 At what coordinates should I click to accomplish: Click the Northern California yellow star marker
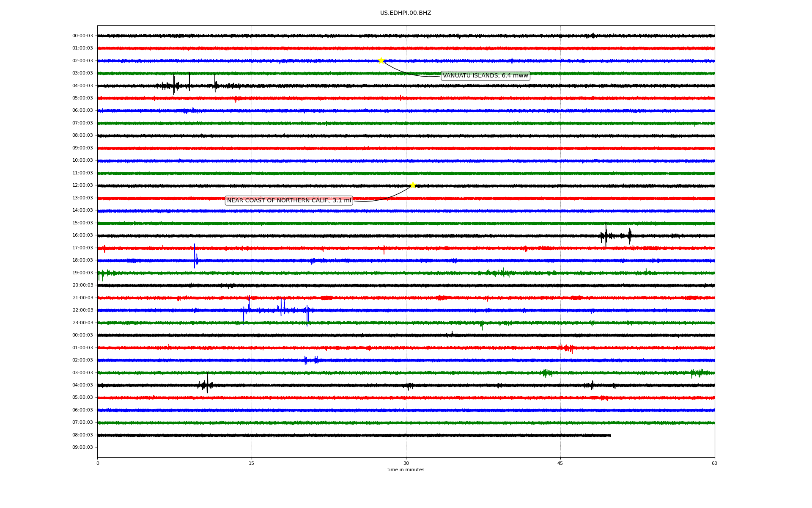pyautogui.click(x=413, y=185)
